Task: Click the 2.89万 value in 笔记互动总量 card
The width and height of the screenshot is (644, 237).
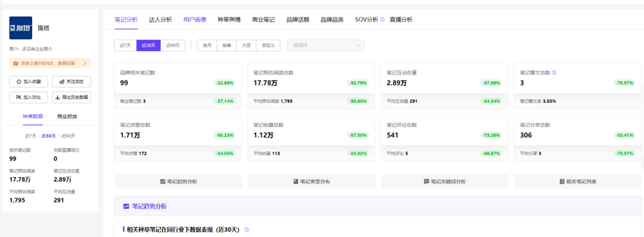Action: 397,83
